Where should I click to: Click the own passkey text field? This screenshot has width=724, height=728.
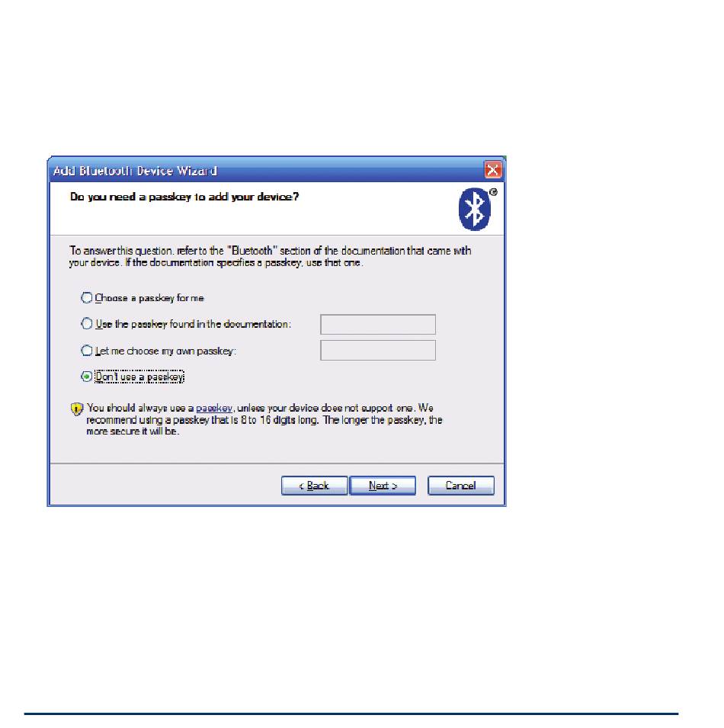378,350
